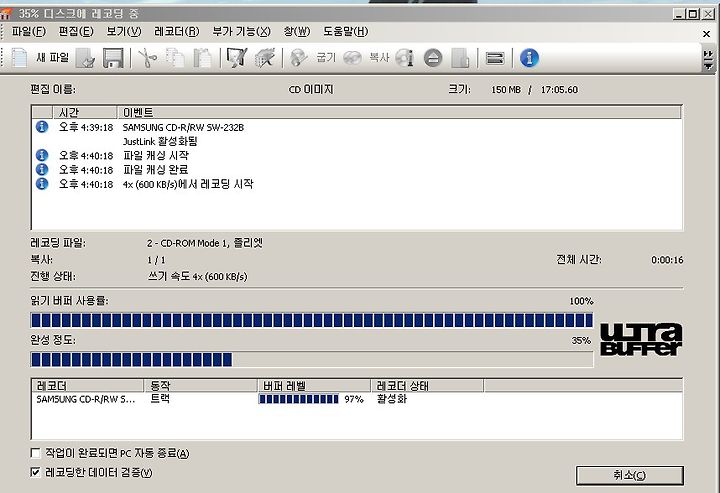Click the info icon on the SAMSUNG CD-R/RW SW-232B log entry
This screenshot has width=720, height=493.
coord(42,127)
